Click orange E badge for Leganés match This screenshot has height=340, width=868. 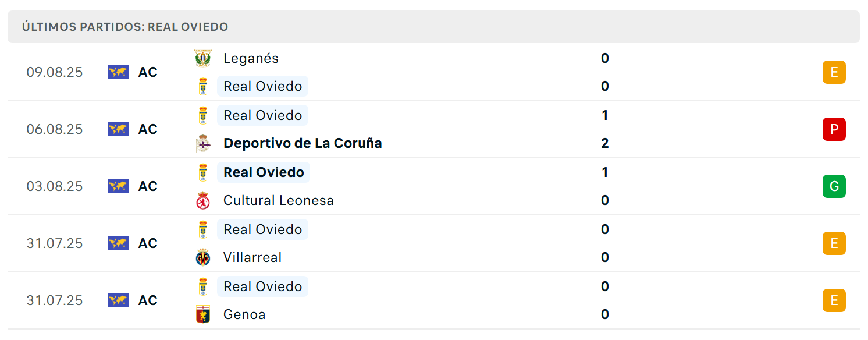(834, 72)
